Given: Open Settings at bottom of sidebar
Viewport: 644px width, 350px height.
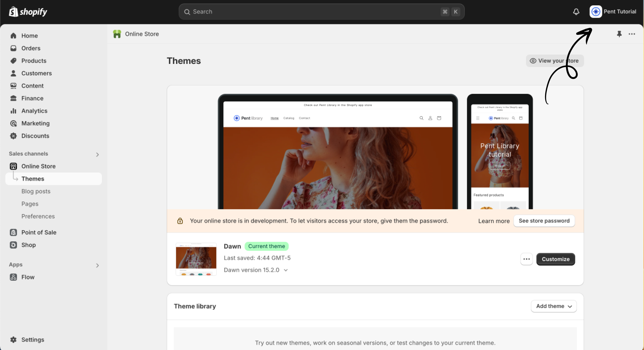Looking at the screenshot, I should 33,340.
